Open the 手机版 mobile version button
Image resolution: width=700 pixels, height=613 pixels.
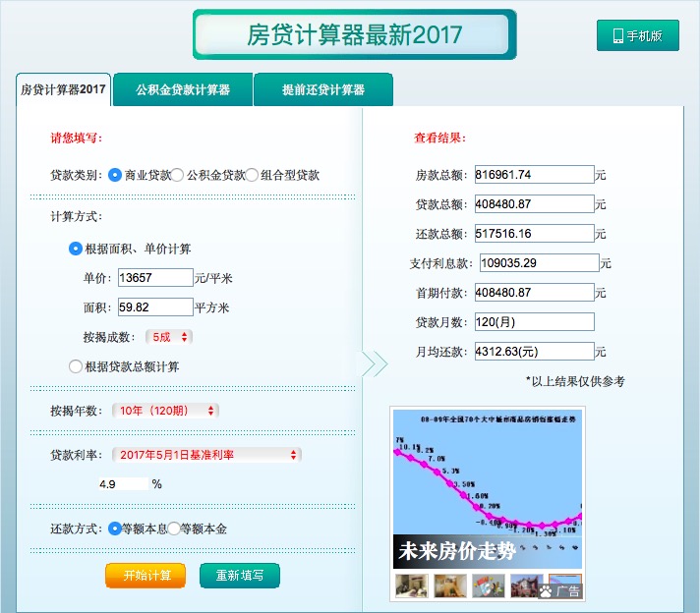637,35
